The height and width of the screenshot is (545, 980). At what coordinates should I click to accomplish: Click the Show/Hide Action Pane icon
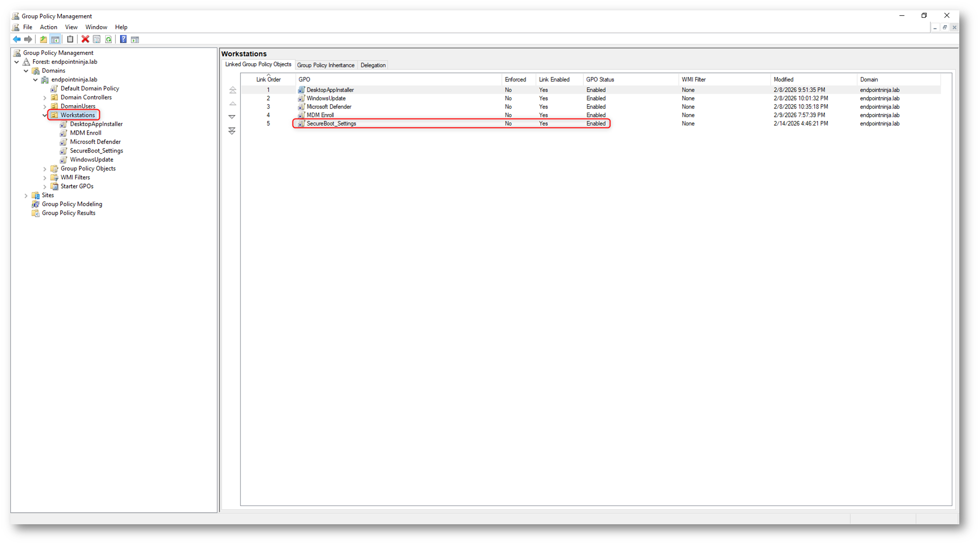[x=135, y=39]
